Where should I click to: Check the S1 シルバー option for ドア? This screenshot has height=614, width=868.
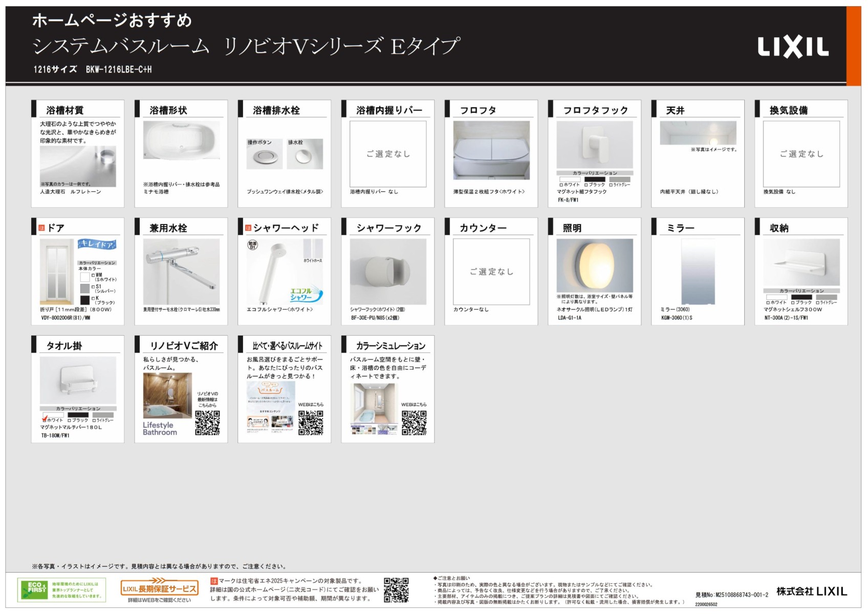pos(93,287)
